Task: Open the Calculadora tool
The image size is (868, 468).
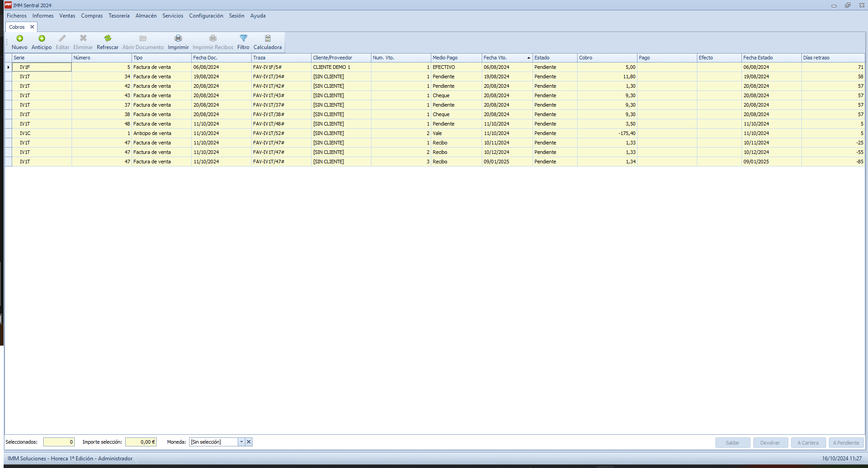Action: pos(267,42)
